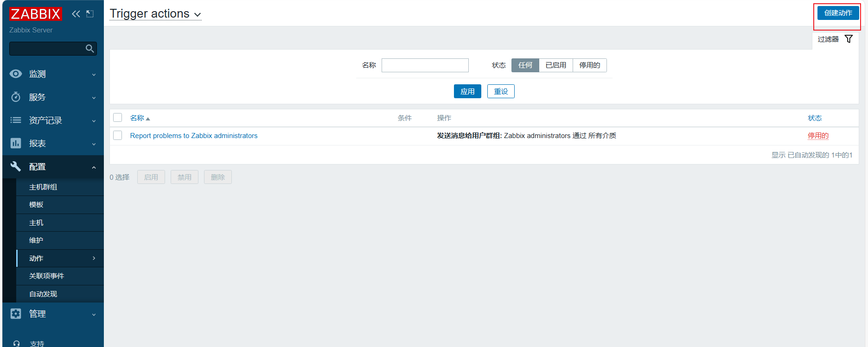Image resolution: width=868 pixels, height=347 pixels.
Task: Collapse the 配置 menu
Action: click(x=53, y=167)
